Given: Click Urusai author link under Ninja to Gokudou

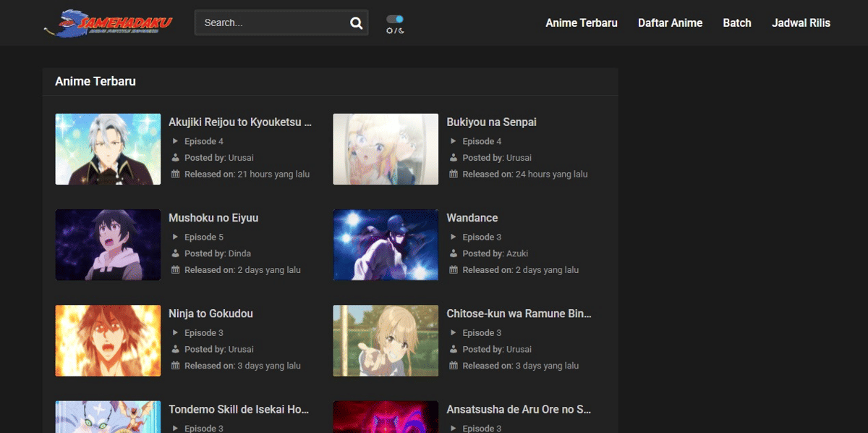Looking at the screenshot, I should (x=241, y=350).
